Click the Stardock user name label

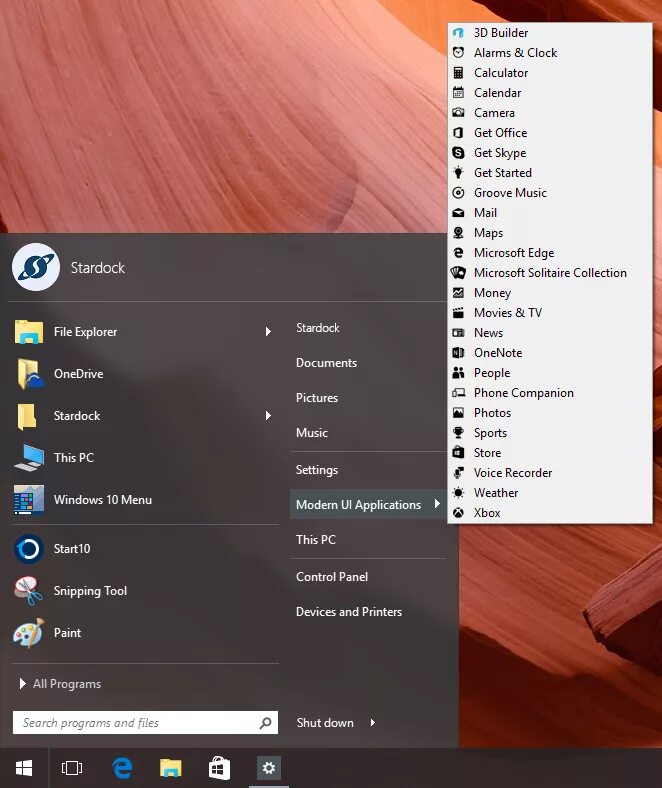98,267
